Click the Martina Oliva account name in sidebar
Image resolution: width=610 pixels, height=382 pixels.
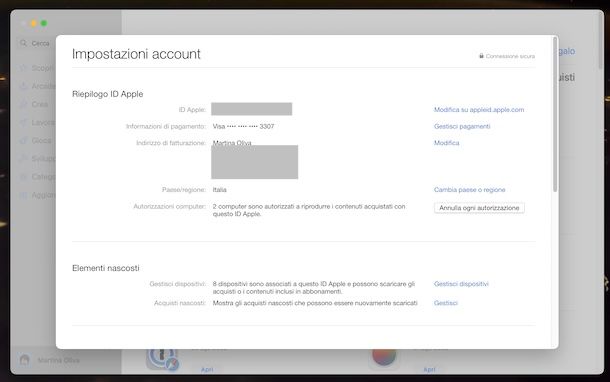coord(59,360)
